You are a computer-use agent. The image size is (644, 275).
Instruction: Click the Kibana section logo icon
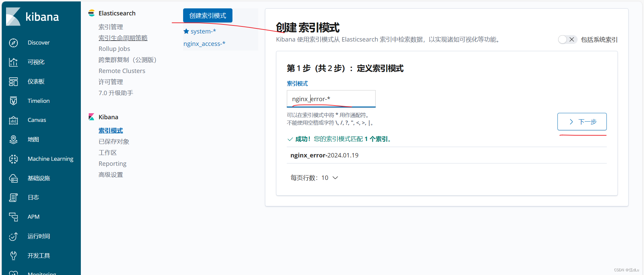tap(91, 117)
